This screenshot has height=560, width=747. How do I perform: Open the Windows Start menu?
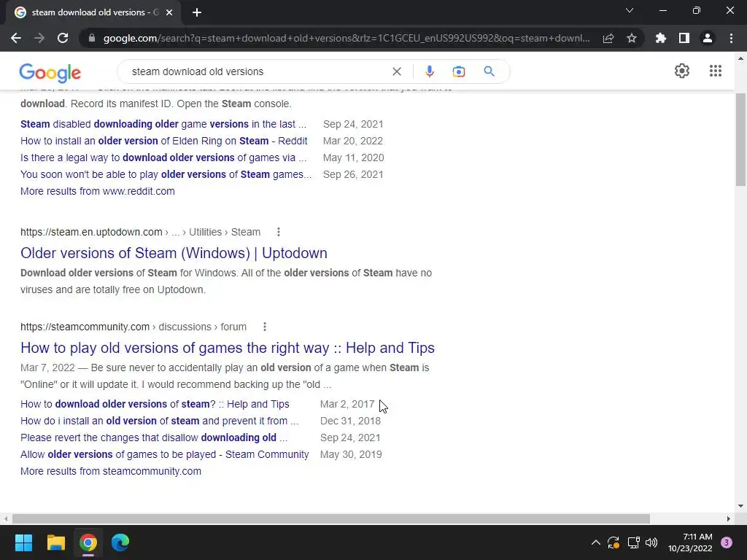[x=23, y=542]
